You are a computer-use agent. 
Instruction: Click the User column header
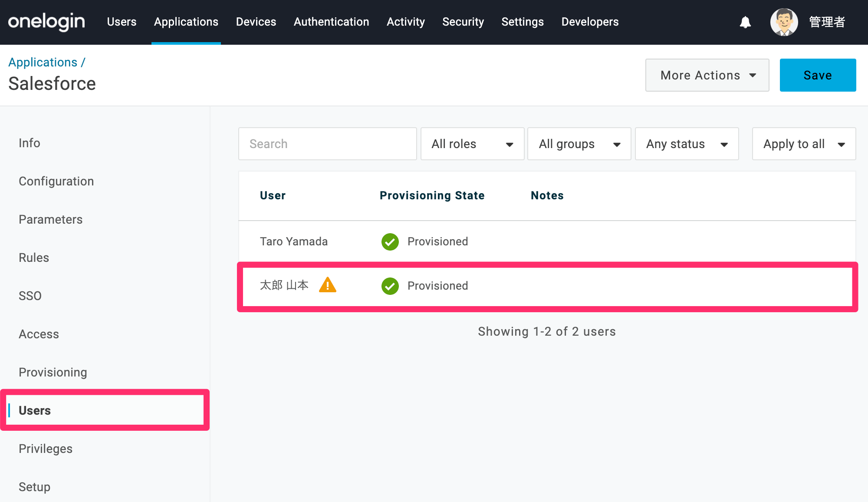pyautogui.click(x=273, y=195)
